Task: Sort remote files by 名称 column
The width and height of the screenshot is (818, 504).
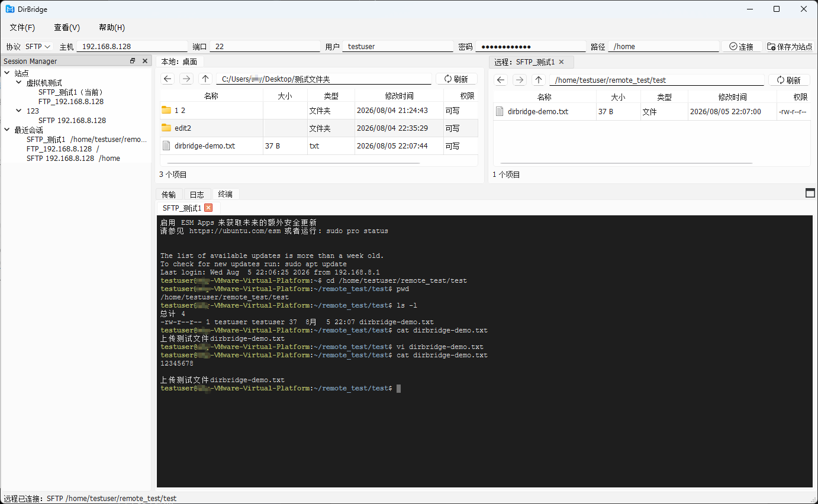Action: point(545,97)
